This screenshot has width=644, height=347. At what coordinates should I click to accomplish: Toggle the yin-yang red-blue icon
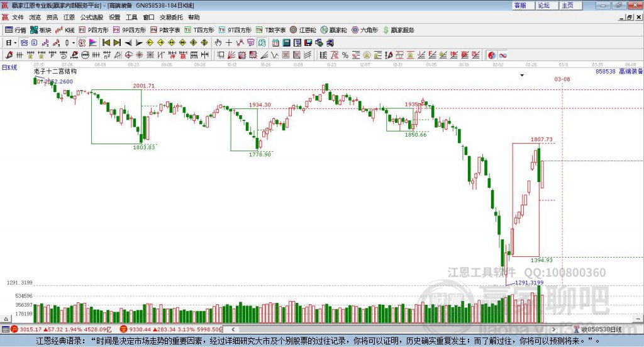pos(492,55)
